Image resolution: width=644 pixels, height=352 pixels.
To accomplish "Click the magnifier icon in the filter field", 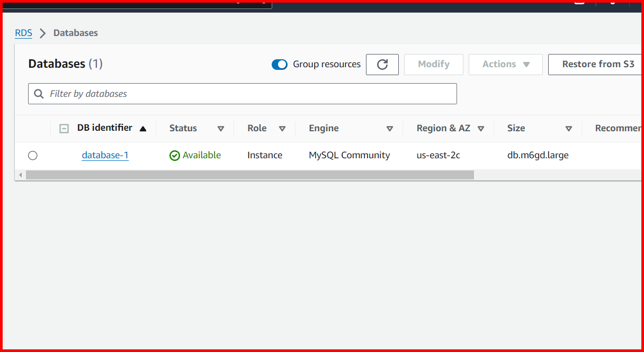I will click(39, 94).
